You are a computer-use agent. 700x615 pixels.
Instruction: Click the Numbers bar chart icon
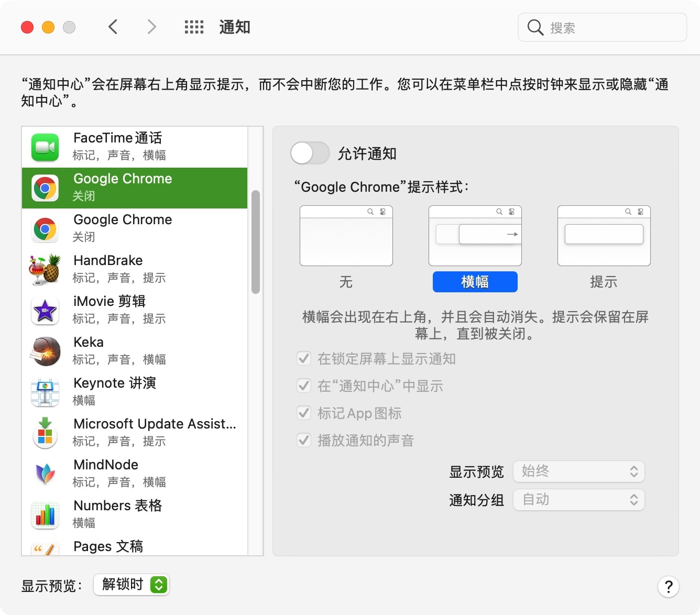(x=45, y=515)
